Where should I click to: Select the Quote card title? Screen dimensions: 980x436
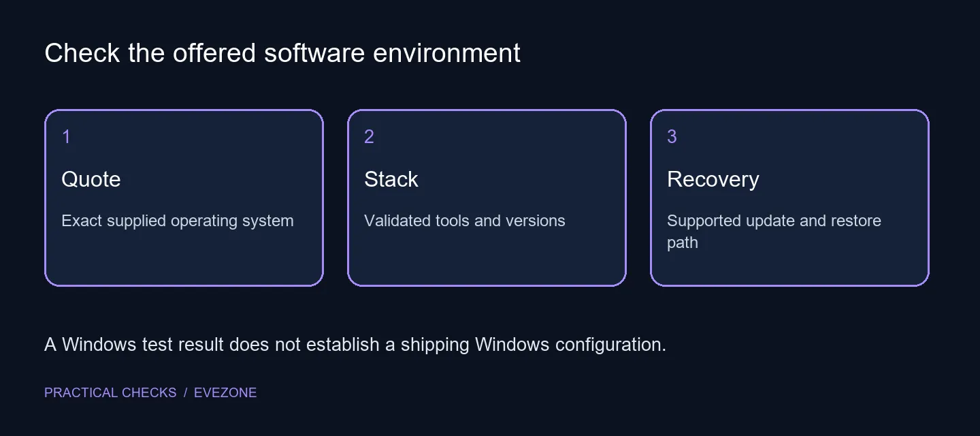click(x=91, y=179)
